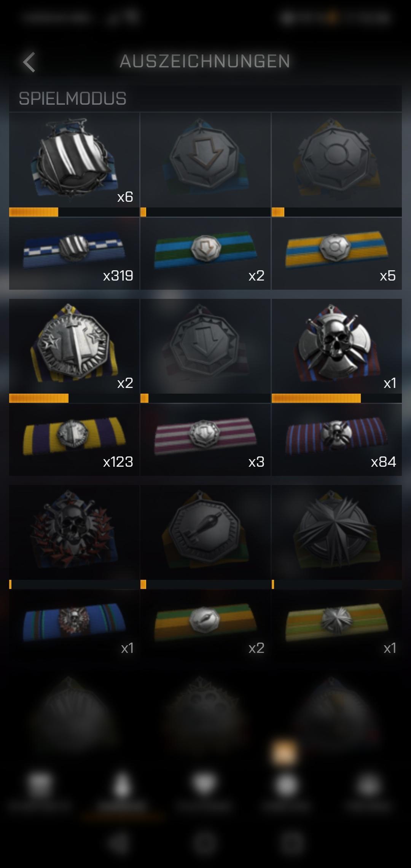Select the pink striped ribbon with x3
411x868 pixels.
[205, 440]
